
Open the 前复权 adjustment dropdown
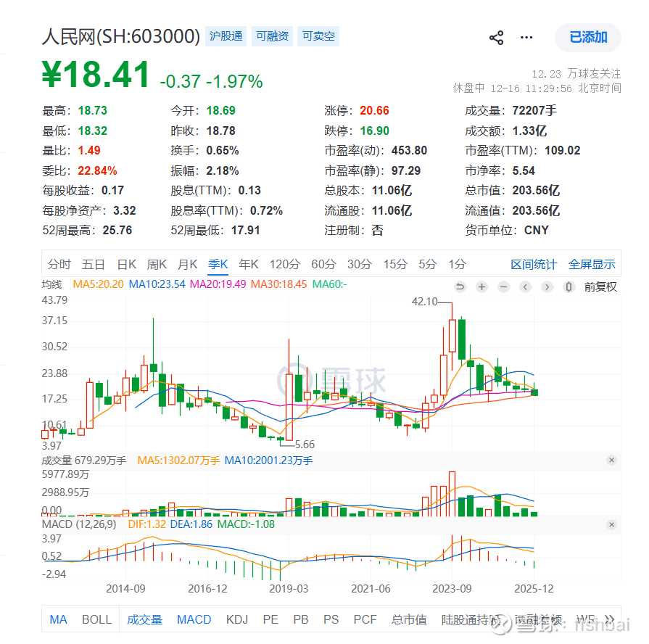pos(600,286)
